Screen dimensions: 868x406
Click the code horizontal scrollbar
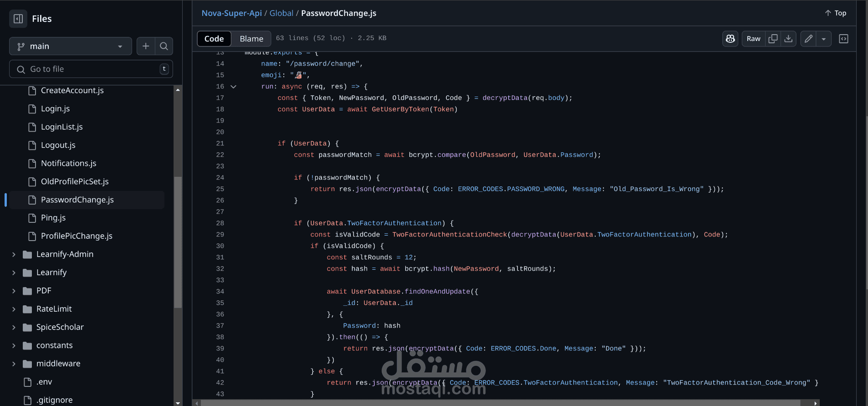[501, 403]
